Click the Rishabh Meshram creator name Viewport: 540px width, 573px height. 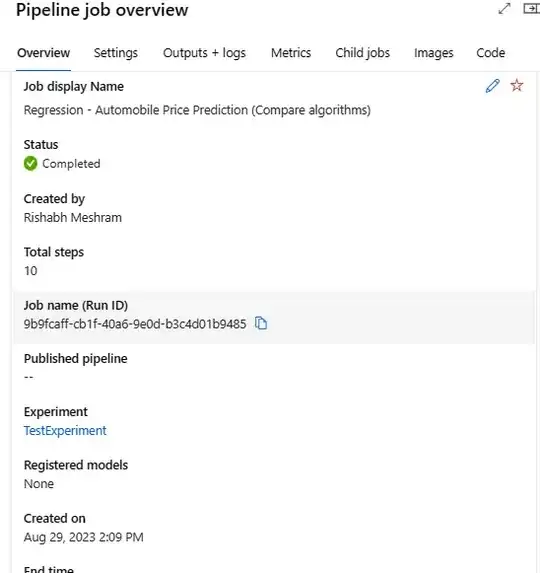(x=73, y=217)
